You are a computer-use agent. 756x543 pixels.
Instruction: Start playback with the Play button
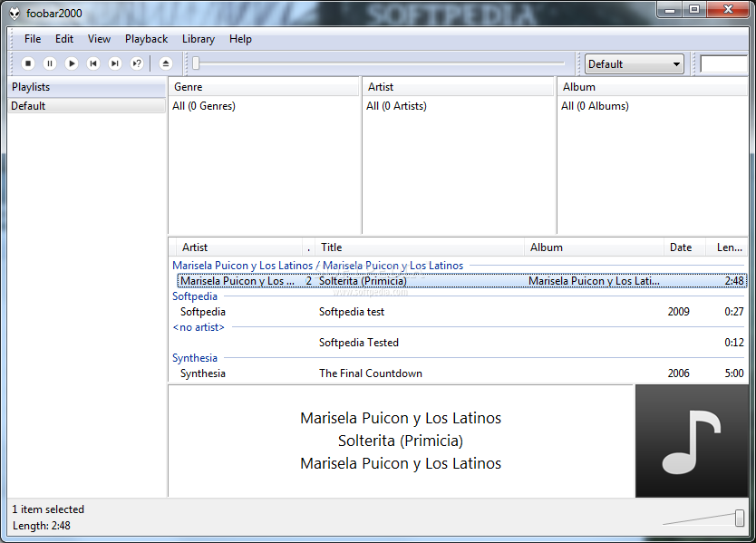(x=72, y=63)
